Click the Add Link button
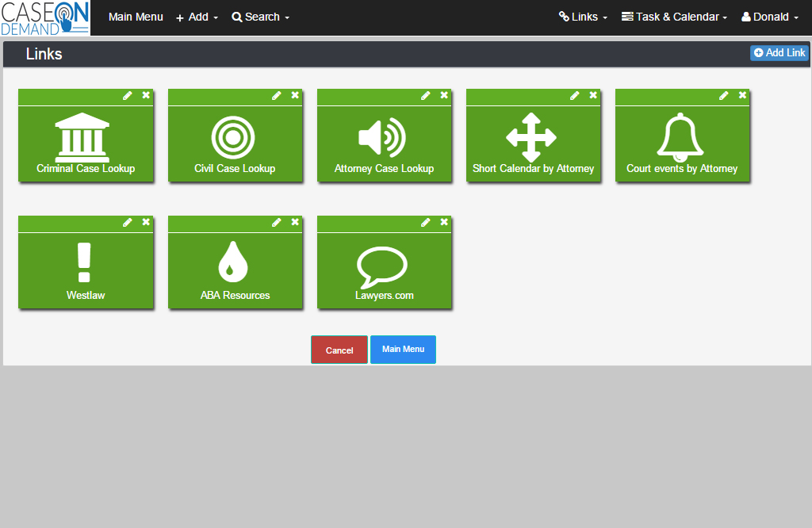Screen dimensions: 812x528 [x=779, y=53]
